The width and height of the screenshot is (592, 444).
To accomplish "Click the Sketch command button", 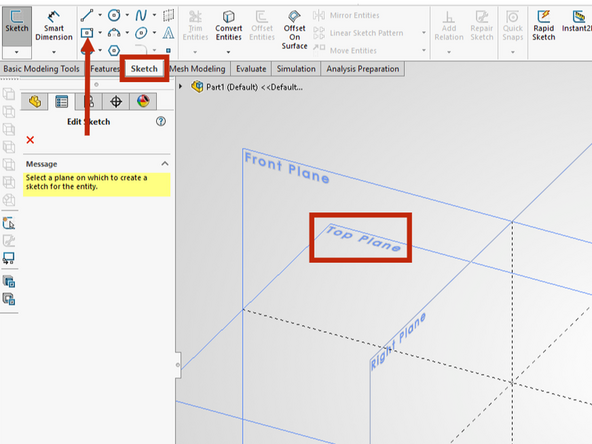I will 17,22.
